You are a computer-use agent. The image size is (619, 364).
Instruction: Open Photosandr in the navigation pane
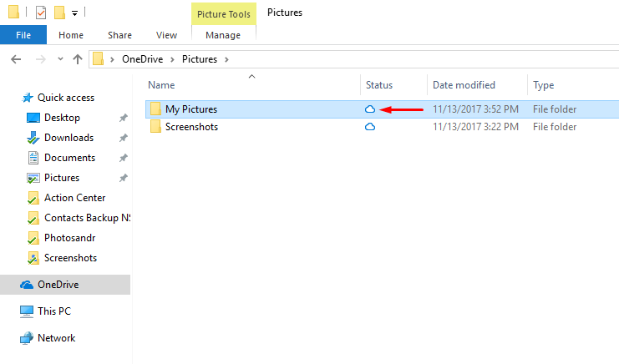(x=70, y=238)
